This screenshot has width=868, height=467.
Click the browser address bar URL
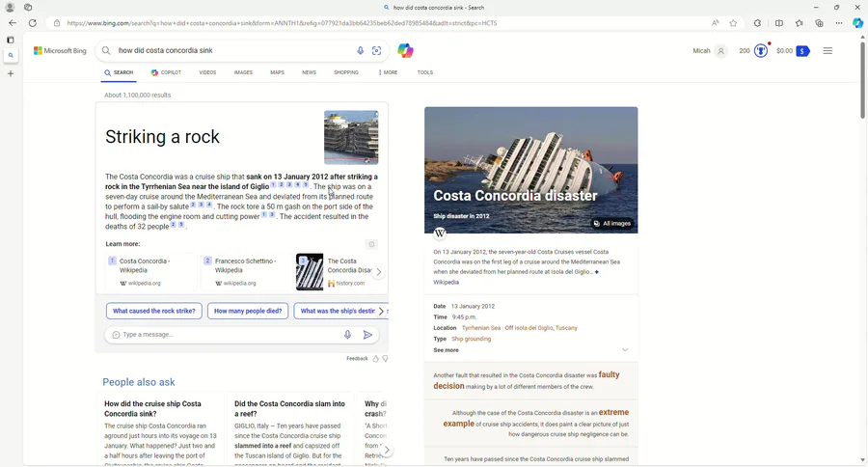(x=283, y=23)
